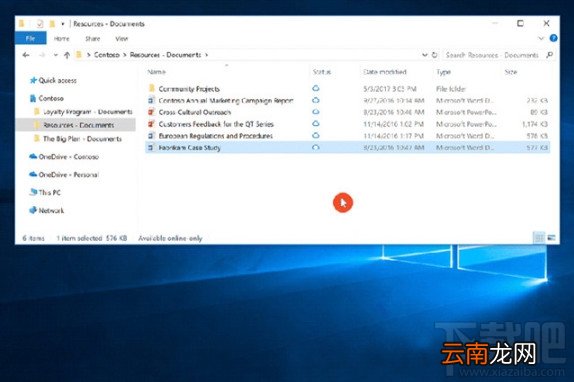Switch to the Home ribbon tab
This screenshot has width=574, height=382.
(62, 38)
